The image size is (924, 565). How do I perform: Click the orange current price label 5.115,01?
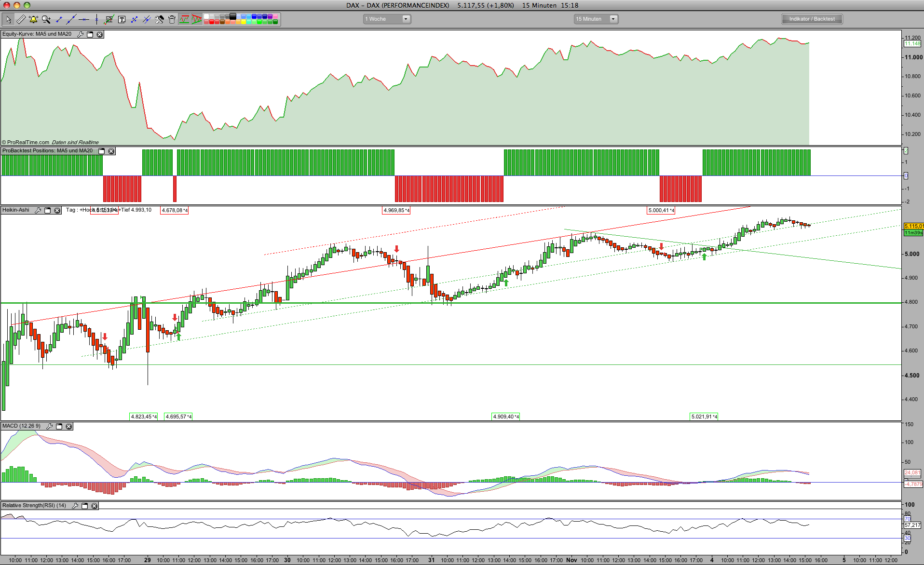click(x=914, y=226)
